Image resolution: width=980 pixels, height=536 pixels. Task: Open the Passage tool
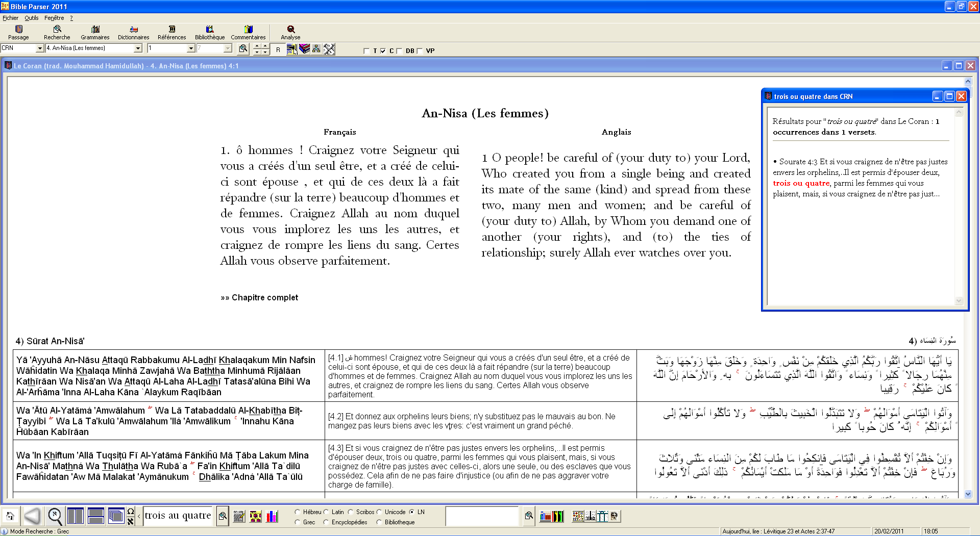coord(18,32)
